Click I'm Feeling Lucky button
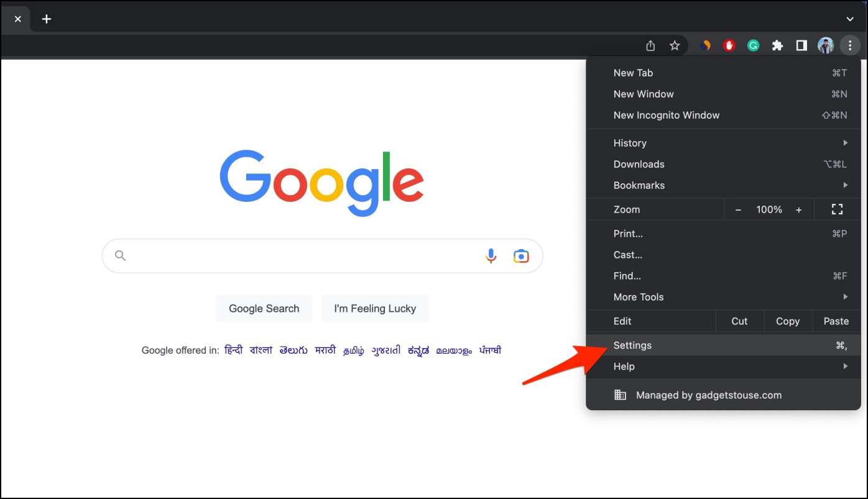This screenshot has width=868, height=499. (375, 309)
